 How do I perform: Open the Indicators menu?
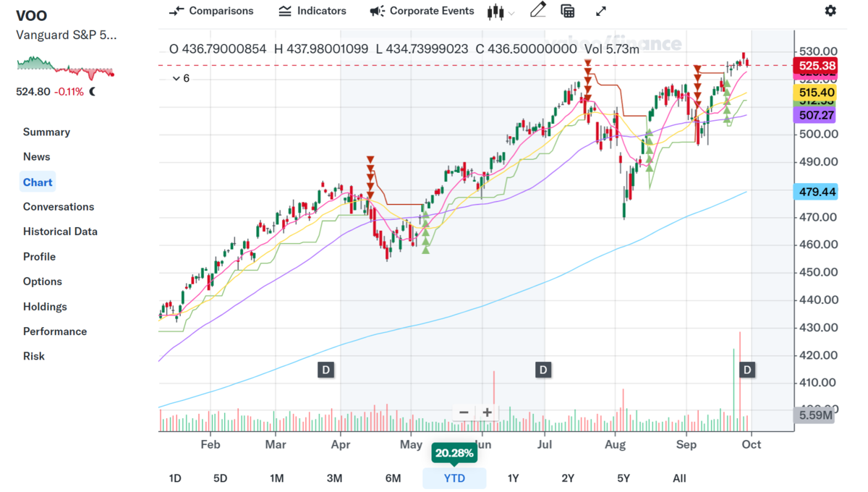312,11
